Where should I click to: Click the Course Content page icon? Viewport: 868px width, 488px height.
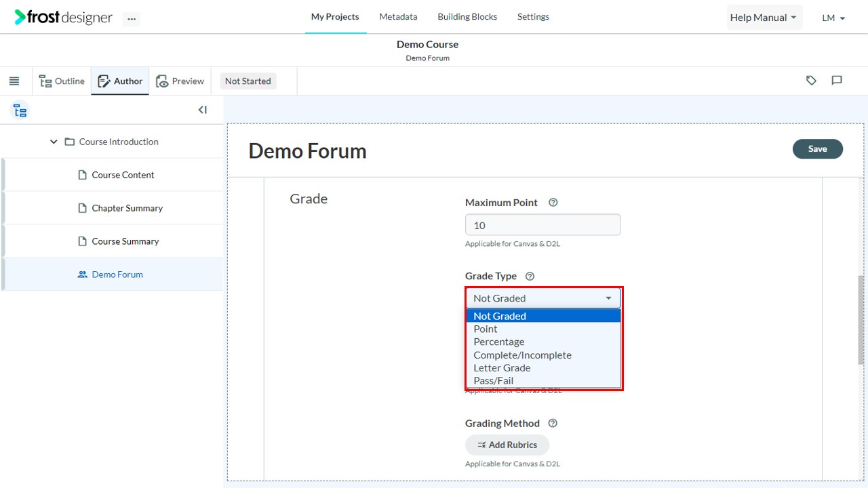point(83,175)
